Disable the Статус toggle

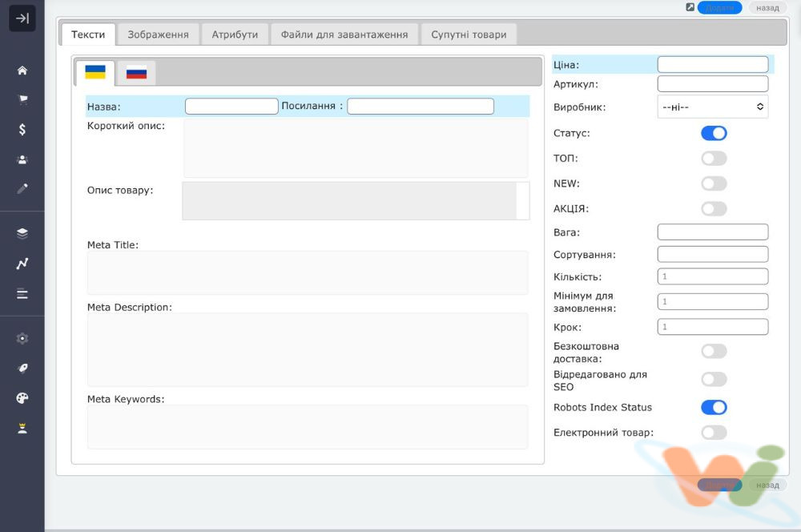pyautogui.click(x=714, y=133)
